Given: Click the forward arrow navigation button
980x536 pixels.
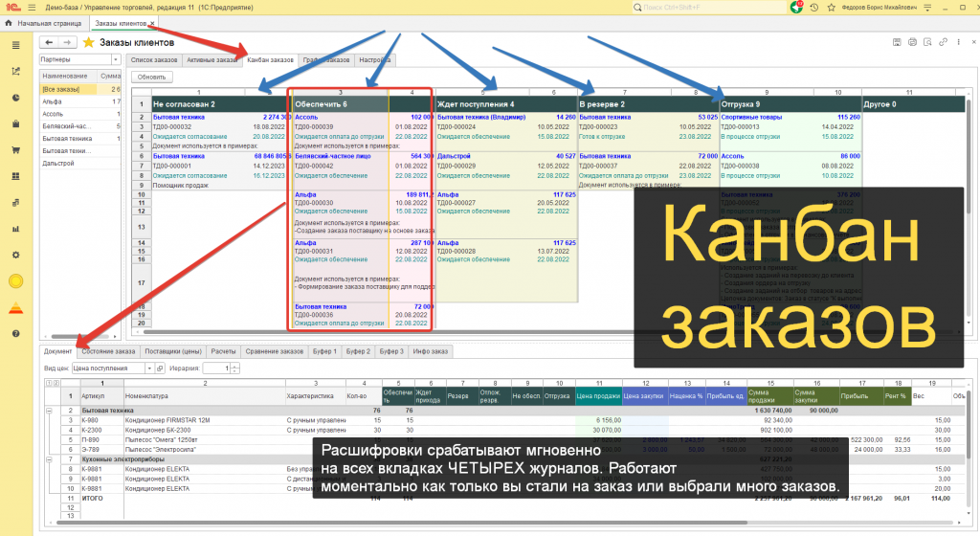Looking at the screenshot, I should 67,42.
